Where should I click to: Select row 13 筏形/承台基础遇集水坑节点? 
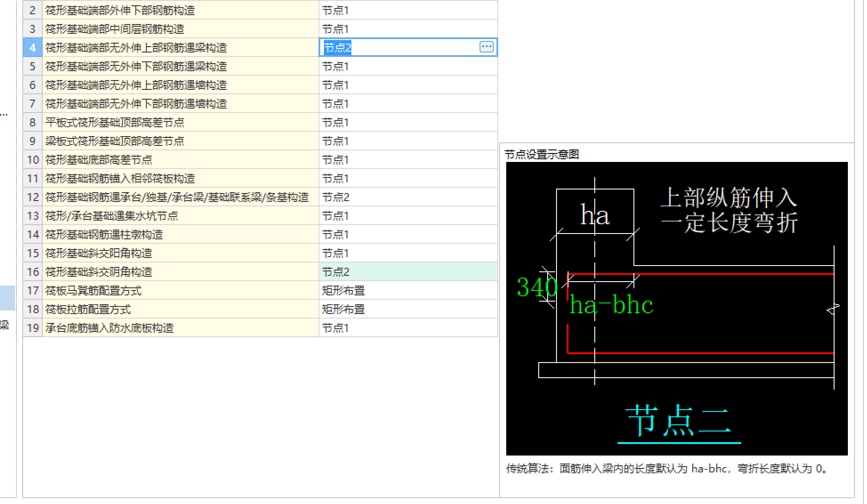[x=181, y=215]
